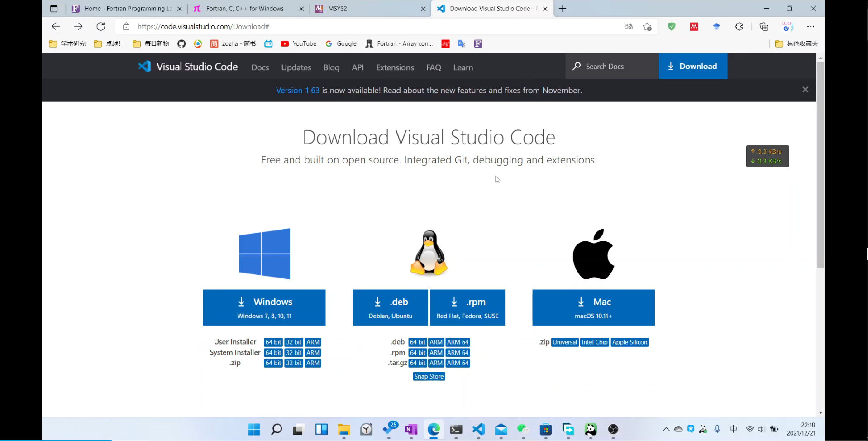Select Mac Apple Silicon zip
Image resolution: width=868 pixels, height=441 pixels.
(x=630, y=342)
